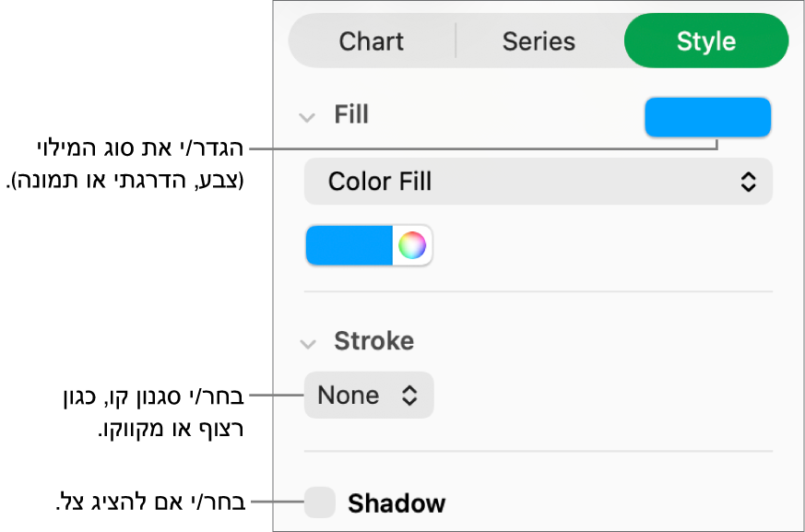
Task: Click empty sidebar space right of color wheel
Action: pos(599,246)
